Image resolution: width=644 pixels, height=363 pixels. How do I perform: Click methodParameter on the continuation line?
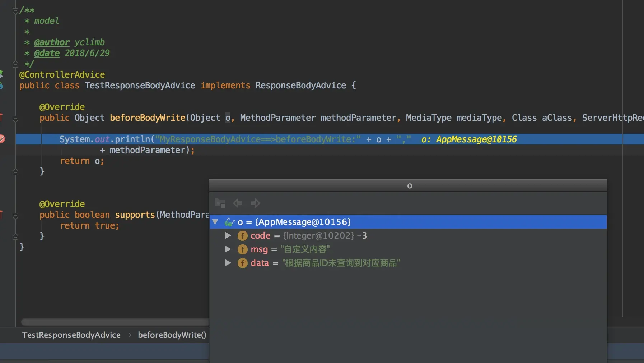click(x=148, y=150)
